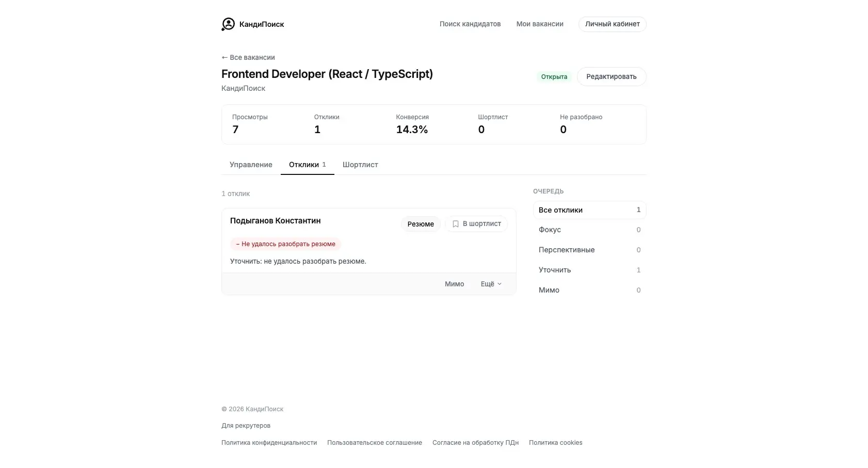Select the Отклики tab
The image size is (868, 468).
[308, 165]
